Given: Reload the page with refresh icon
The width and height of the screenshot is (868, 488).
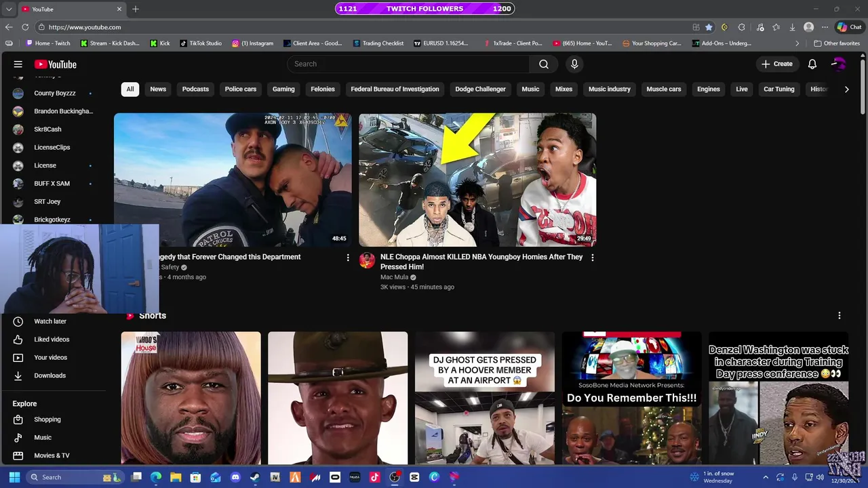Looking at the screenshot, I should [x=25, y=27].
